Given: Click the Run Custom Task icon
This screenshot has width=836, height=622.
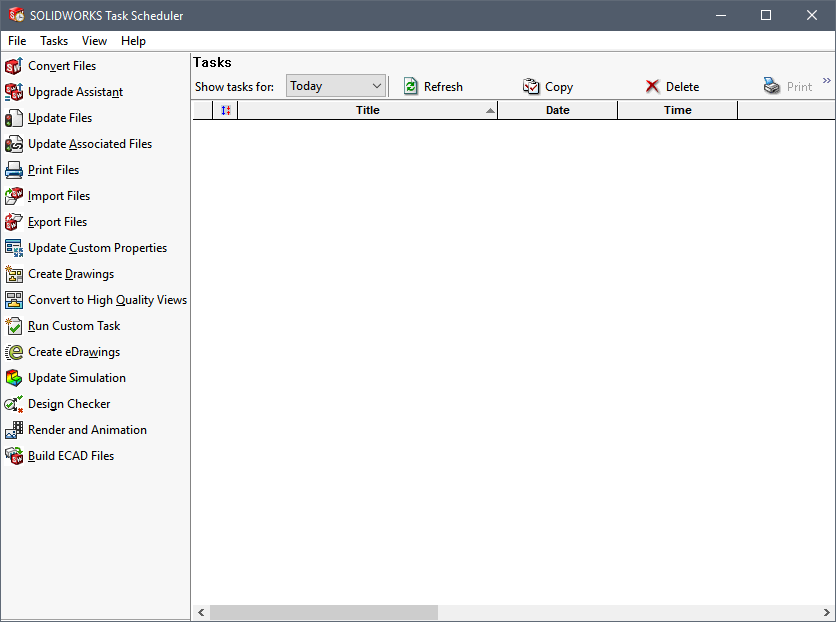Looking at the screenshot, I should click(x=14, y=326).
